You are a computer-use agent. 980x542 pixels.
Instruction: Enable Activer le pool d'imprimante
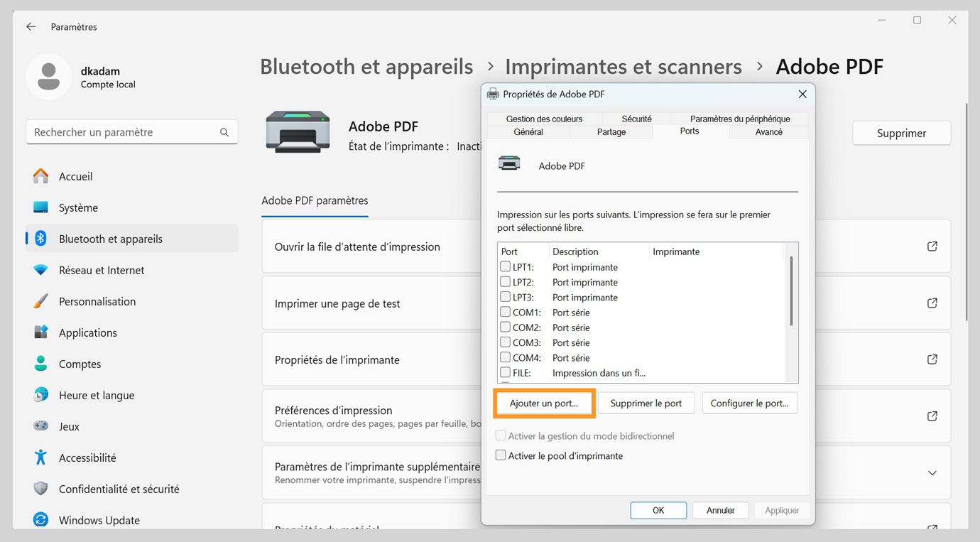coord(501,455)
